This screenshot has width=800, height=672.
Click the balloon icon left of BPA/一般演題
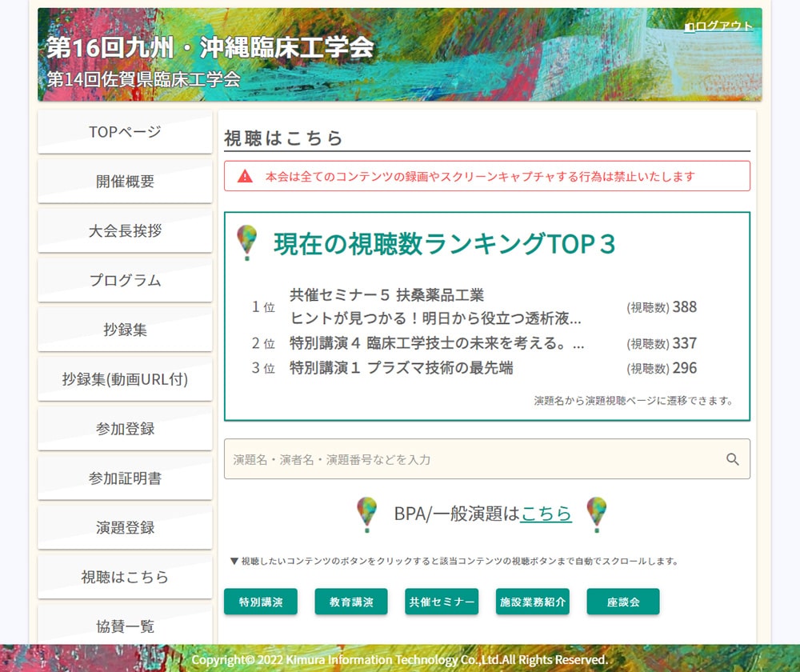(x=367, y=514)
